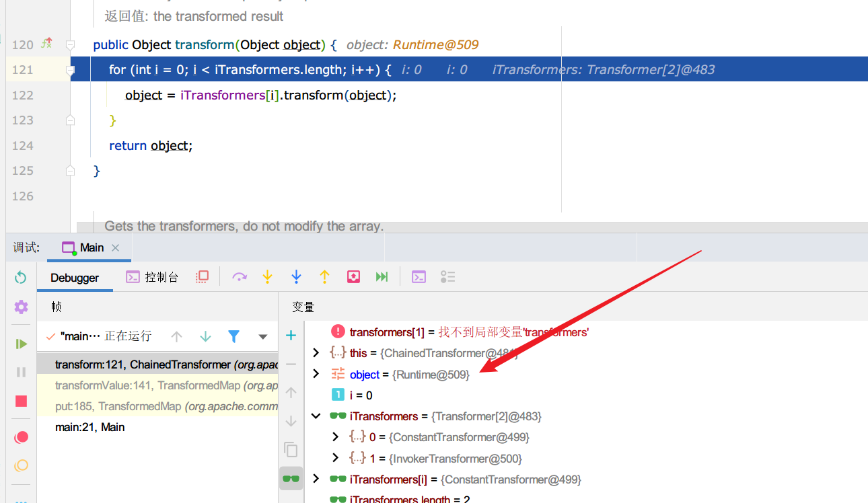Select the 'i = 0' variable row
The height and width of the screenshot is (503, 868).
click(x=585, y=395)
